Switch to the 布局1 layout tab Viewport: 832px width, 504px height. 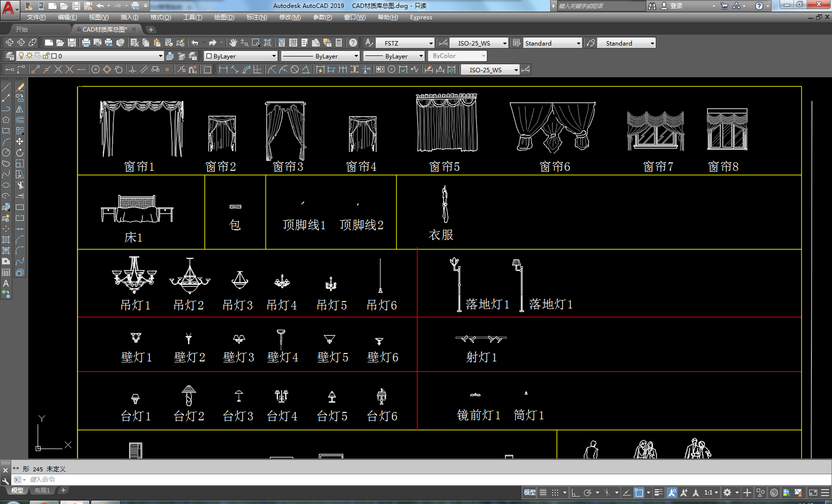(42, 491)
